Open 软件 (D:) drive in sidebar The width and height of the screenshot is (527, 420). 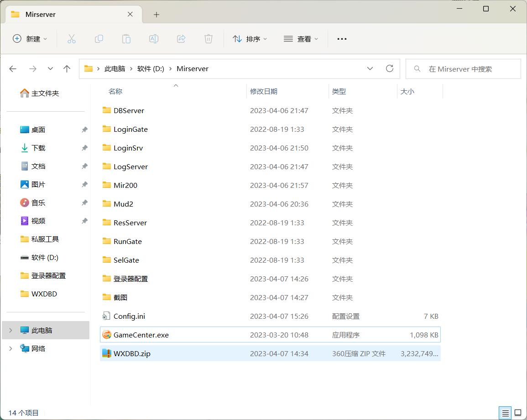39,257
